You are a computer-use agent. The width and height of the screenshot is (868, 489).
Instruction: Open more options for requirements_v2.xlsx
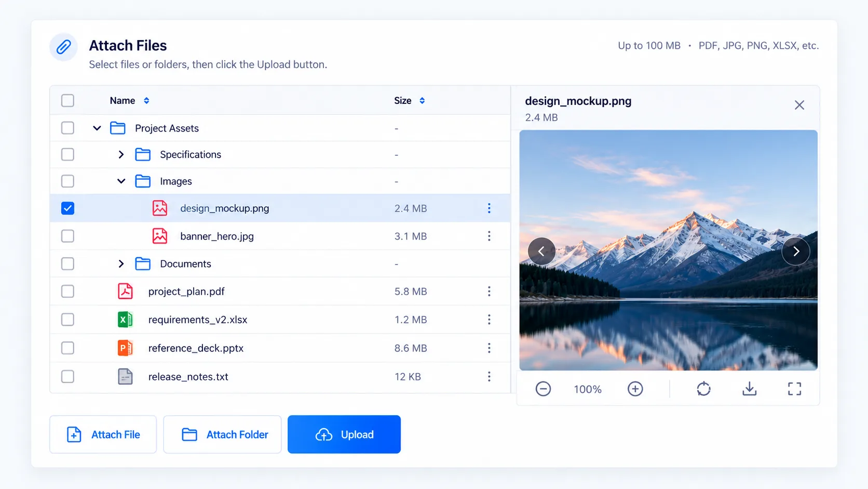click(x=489, y=319)
